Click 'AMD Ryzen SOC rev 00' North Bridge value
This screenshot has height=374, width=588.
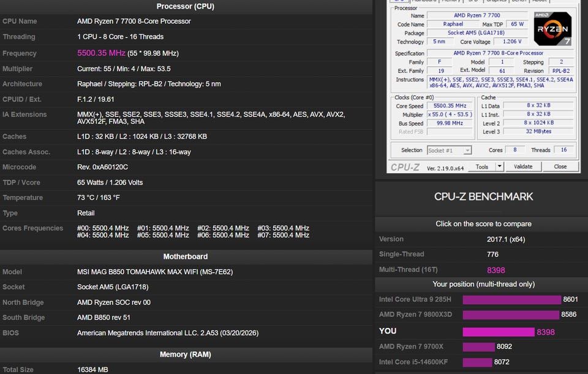[114, 302]
